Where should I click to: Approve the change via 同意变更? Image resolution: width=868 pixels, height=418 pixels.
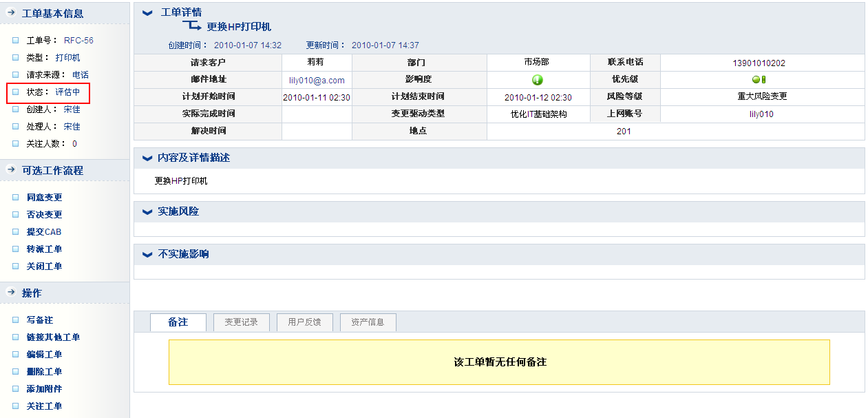[x=44, y=198]
